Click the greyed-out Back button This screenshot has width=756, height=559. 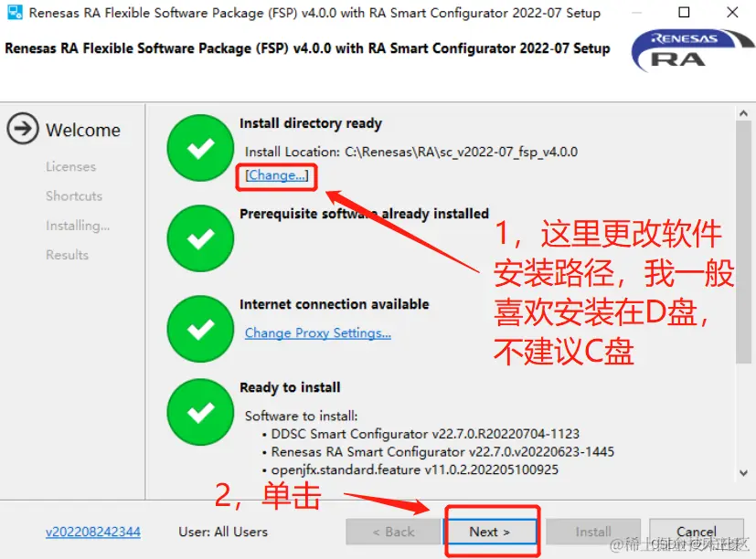pos(394,532)
